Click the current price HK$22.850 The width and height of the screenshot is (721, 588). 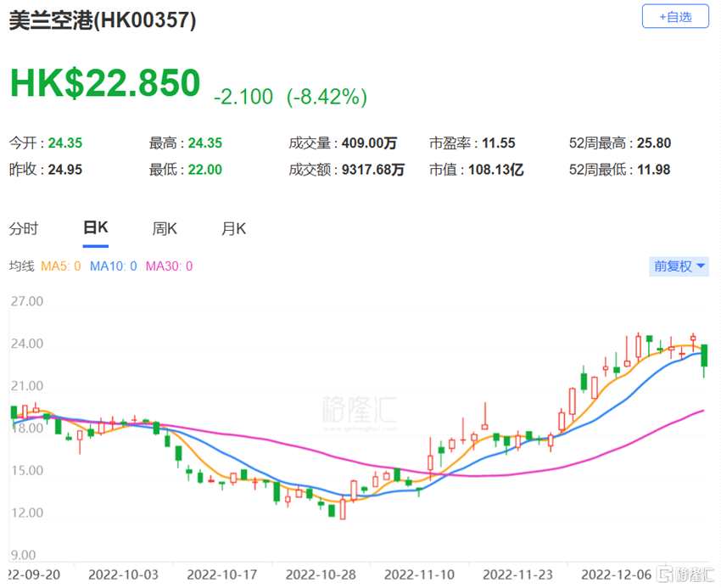(105, 83)
